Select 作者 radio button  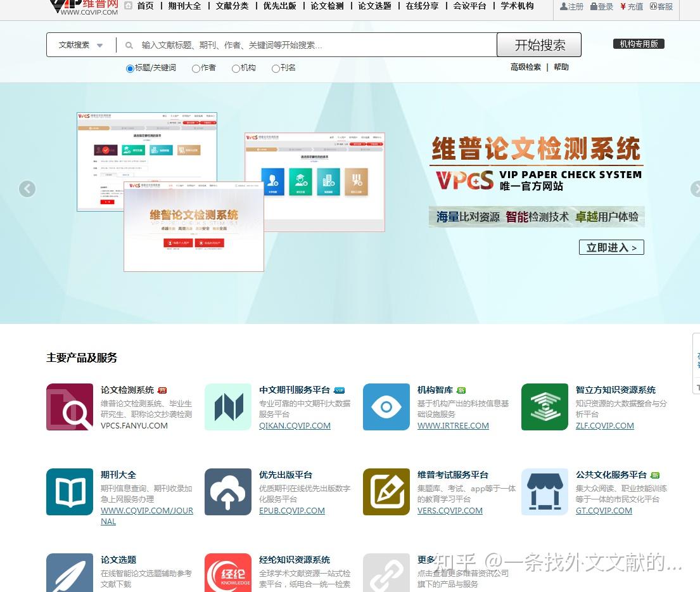[196, 68]
